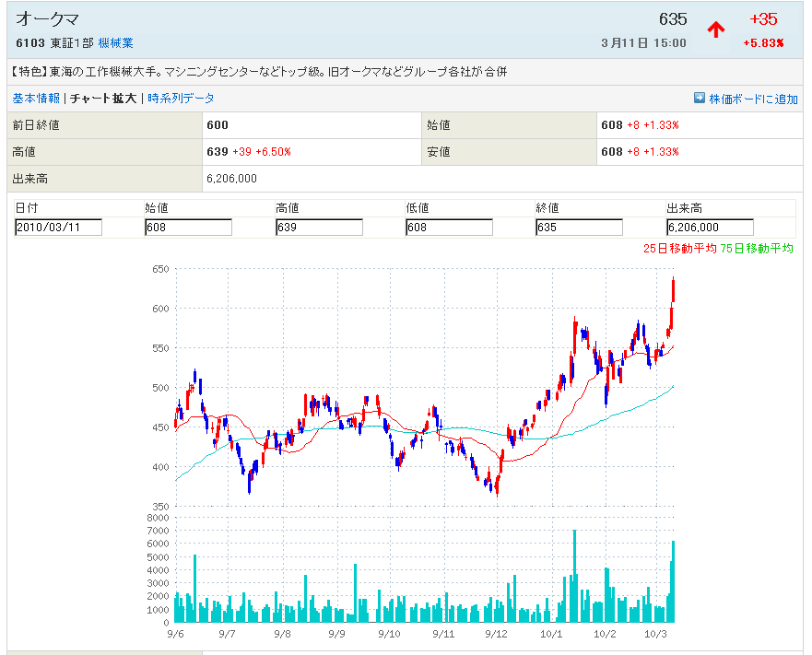Open the 基本情報 page
This screenshot has height=655, width=812.
point(36,99)
